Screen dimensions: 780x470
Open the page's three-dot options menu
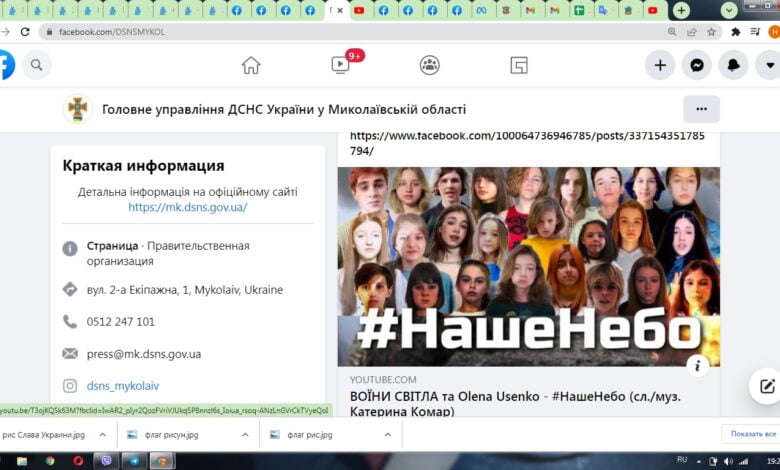coord(701,109)
